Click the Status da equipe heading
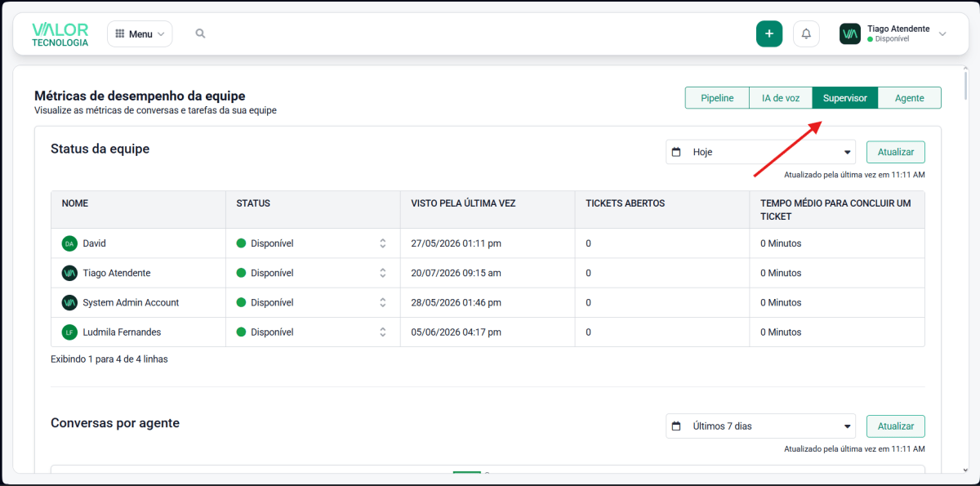The width and height of the screenshot is (980, 486). (x=100, y=149)
